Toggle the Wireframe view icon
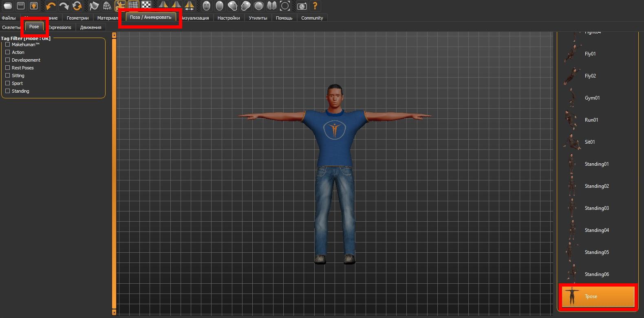Image resolution: width=644 pixels, height=318 pixels. (107, 6)
